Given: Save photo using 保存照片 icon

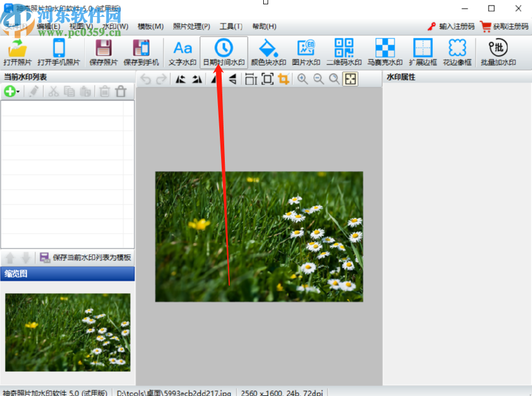Looking at the screenshot, I should point(103,52).
